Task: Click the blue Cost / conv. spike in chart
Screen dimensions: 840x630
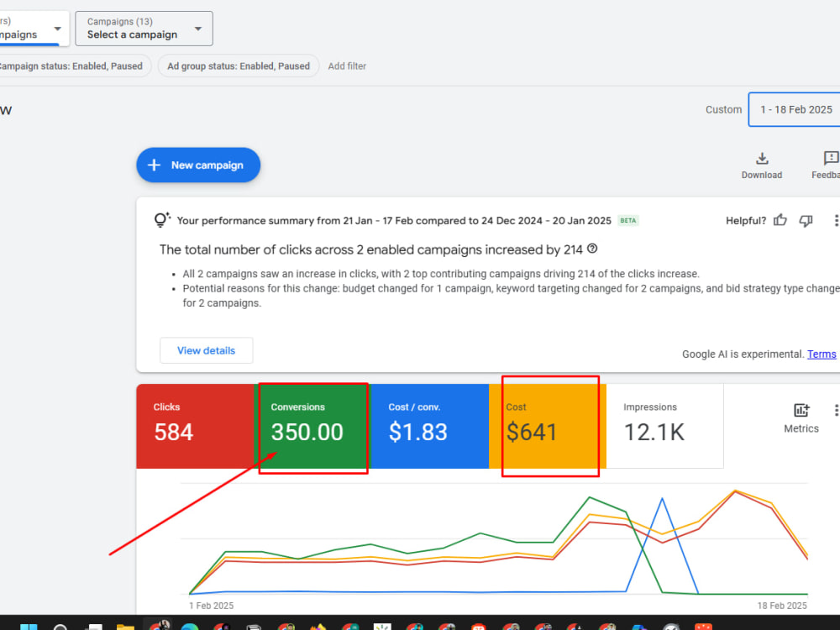Action: (662, 499)
